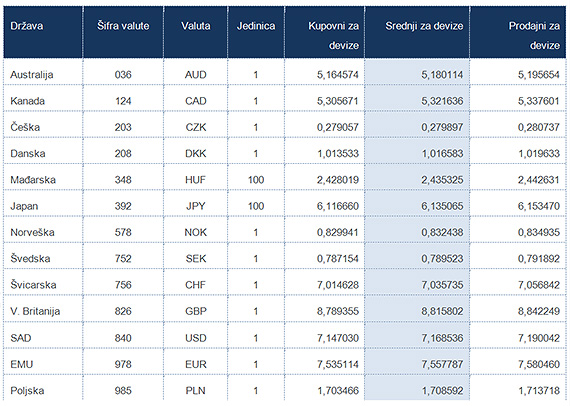Select the Jedinica column header
Screen dimensions: 570x406
click(256, 26)
